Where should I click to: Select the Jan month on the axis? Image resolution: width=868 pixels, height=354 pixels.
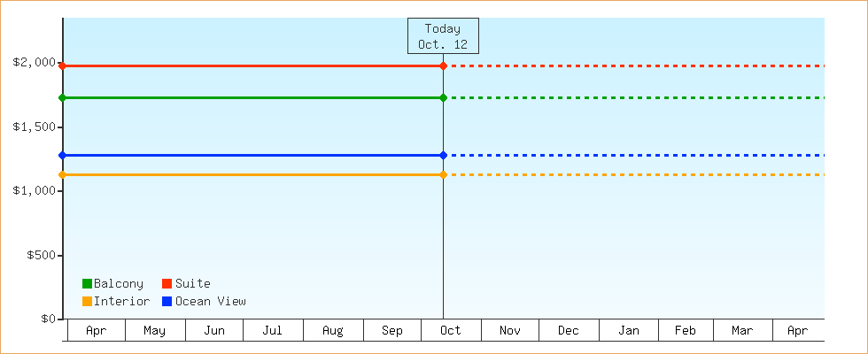(629, 331)
